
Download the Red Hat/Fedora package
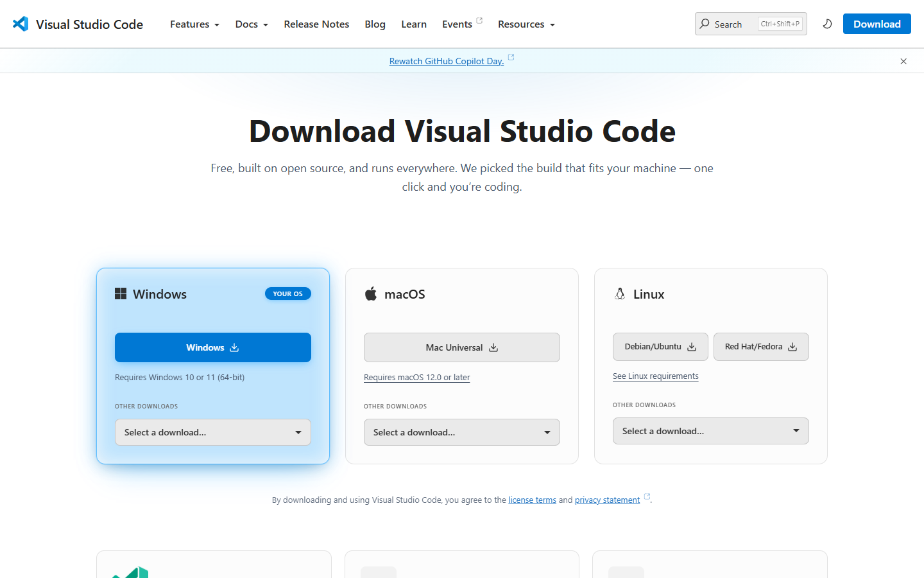tap(761, 347)
